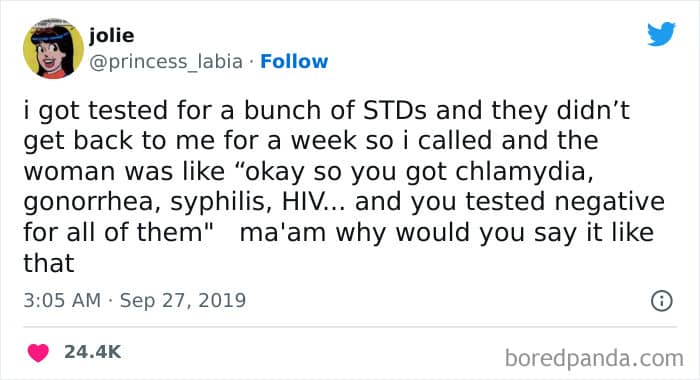Click the display name jolie

coord(112,35)
